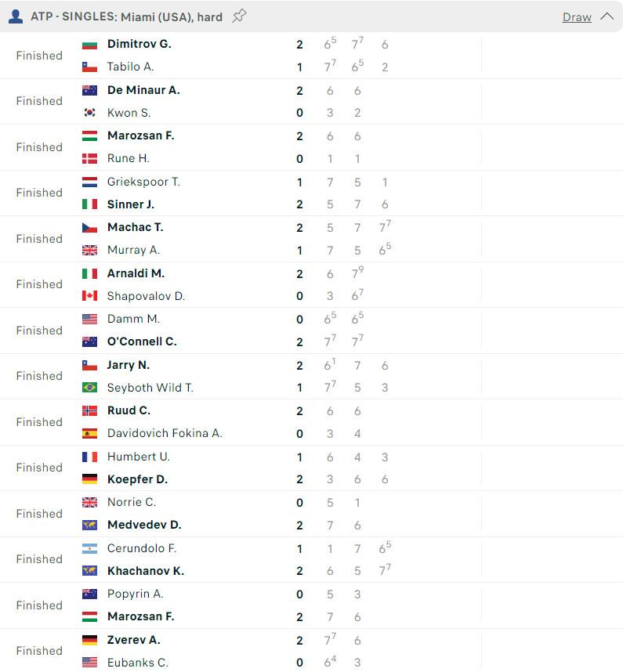Select Medvedev D. player name
Screen dimensions: 623x672
(144, 525)
